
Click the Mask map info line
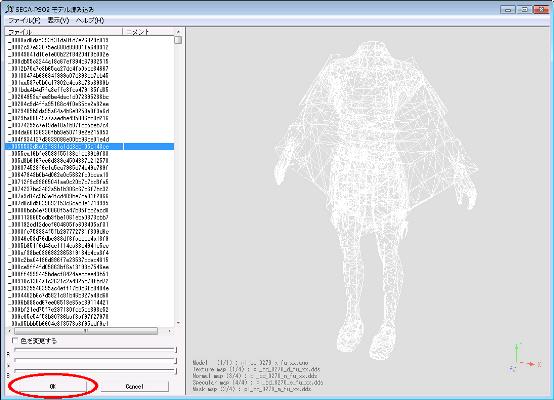(x=252, y=389)
